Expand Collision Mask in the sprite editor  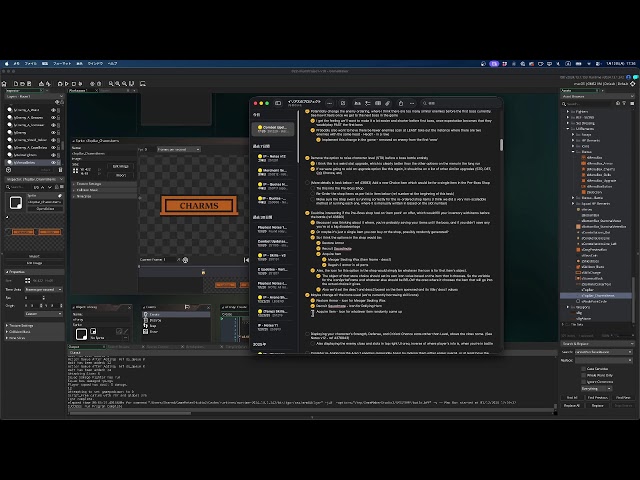(104, 190)
